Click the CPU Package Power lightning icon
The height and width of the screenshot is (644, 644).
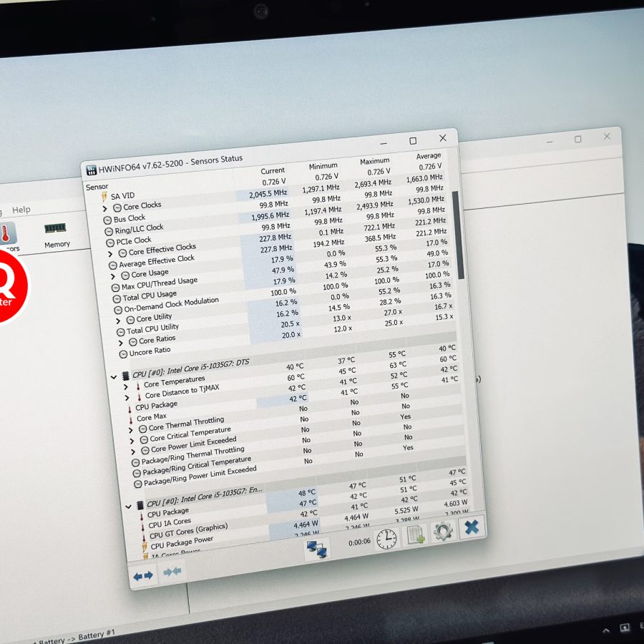click(x=145, y=547)
